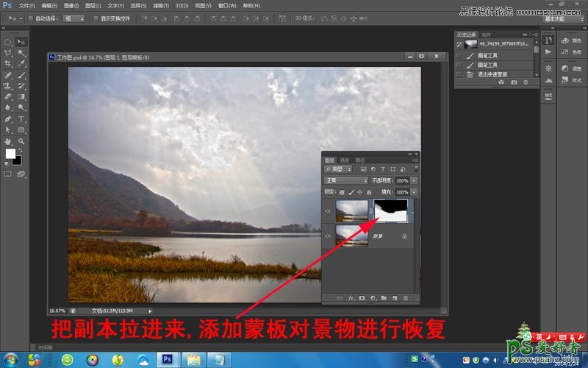
Task: Open the 正常 blend mode dropdown
Action: [346, 180]
